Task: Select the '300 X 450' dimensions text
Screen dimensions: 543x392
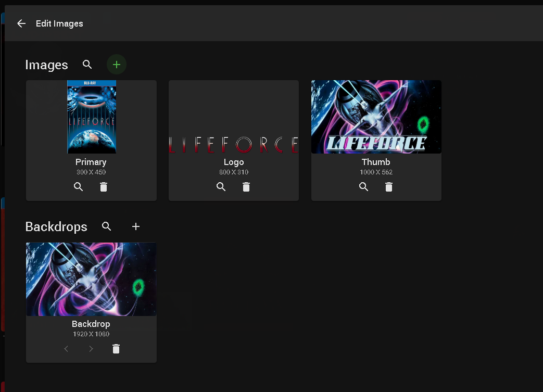Action: pyautogui.click(x=91, y=172)
